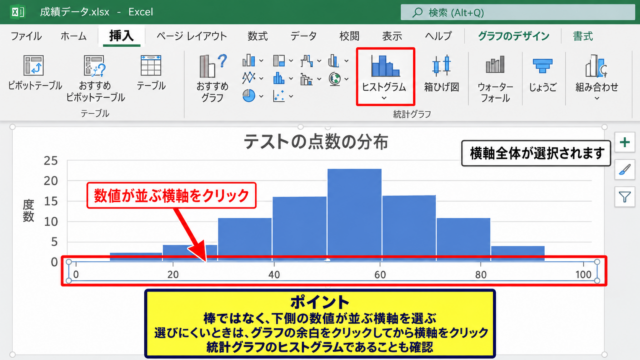Screen dimensions: 640x360
Task: Click the chart title テストの点数の分布
Action: [x=316, y=142]
